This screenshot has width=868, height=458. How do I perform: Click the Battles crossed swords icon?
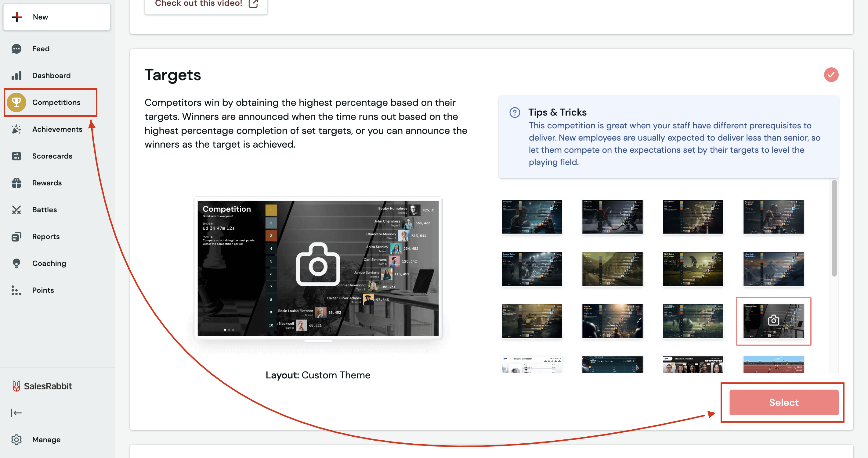[16, 209]
